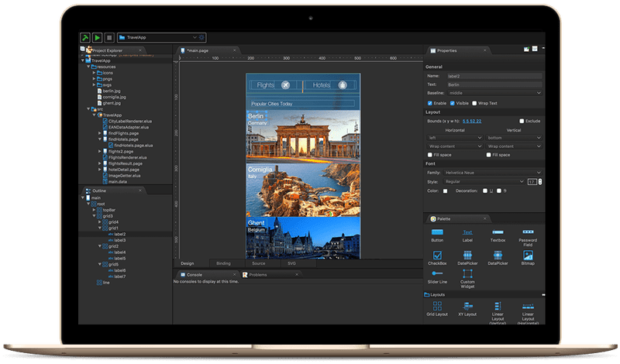Viewport: 620px width, 364px height.
Task: Select Grid Layout in Layouts section
Action: coord(437,309)
